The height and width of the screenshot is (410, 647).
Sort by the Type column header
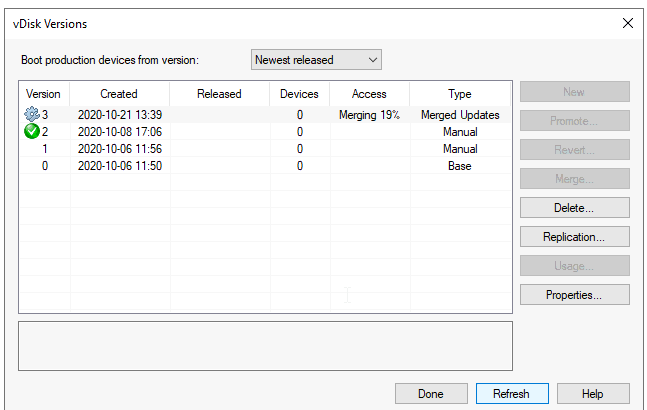(x=460, y=94)
